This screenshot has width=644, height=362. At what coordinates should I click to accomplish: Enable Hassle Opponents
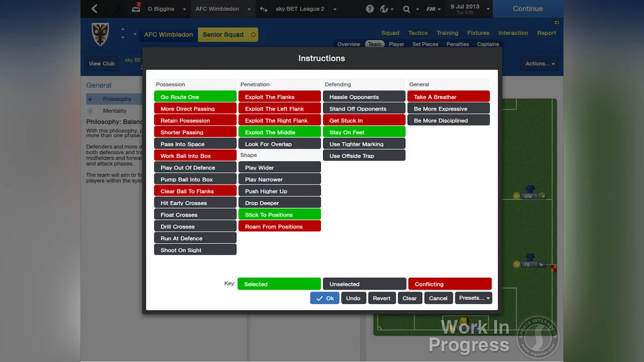coord(364,97)
